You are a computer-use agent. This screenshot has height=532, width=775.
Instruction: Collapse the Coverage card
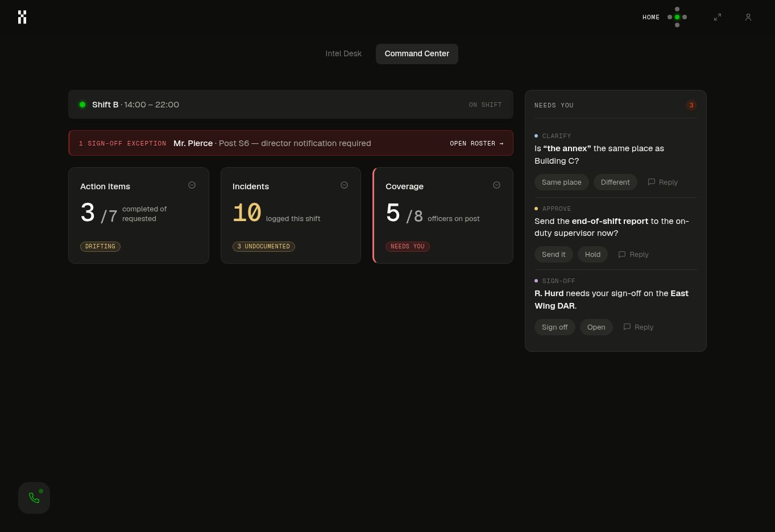point(496,185)
